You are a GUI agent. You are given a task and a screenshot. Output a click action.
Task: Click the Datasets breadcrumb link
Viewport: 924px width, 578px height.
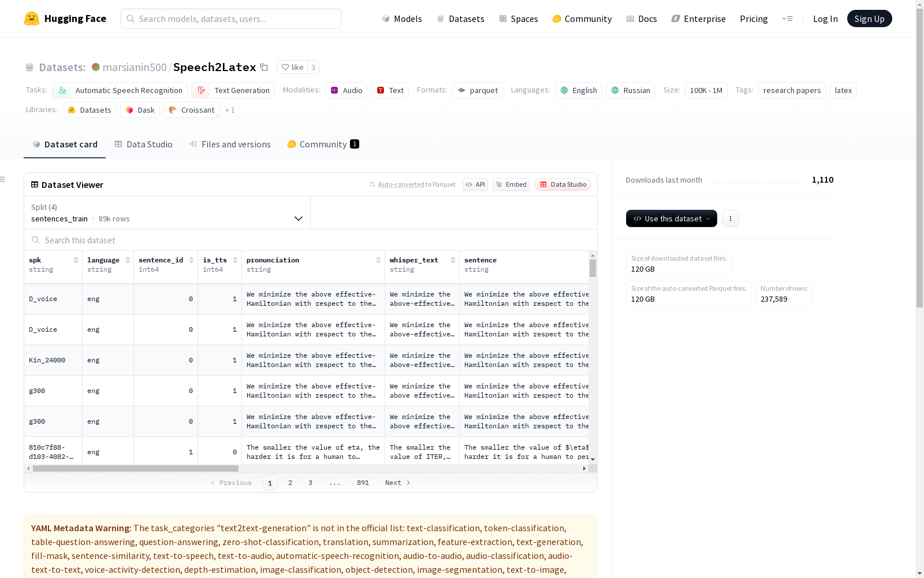coord(62,67)
